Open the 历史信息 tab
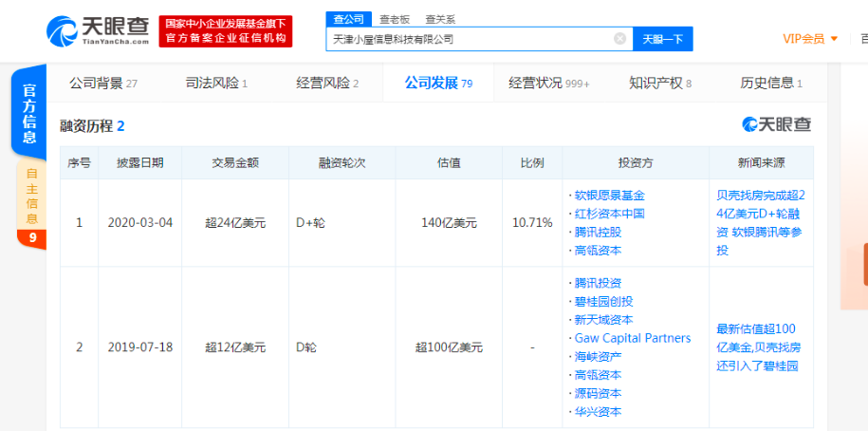 click(x=771, y=84)
